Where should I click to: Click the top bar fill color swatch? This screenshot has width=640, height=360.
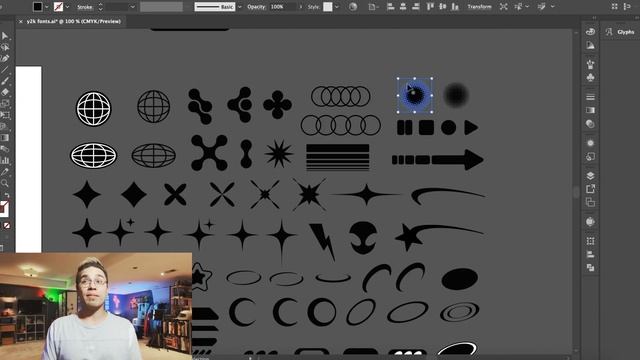point(38,7)
